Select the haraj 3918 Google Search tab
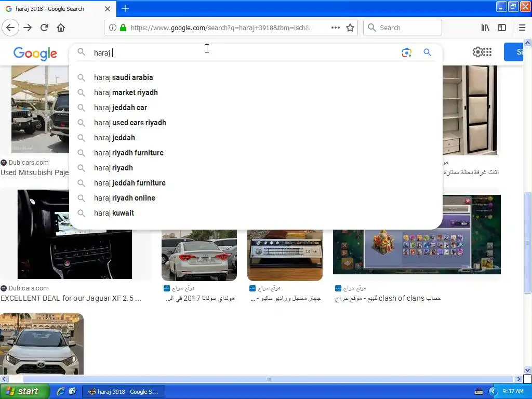This screenshot has height=399, width=532. [x=58, y=9]
